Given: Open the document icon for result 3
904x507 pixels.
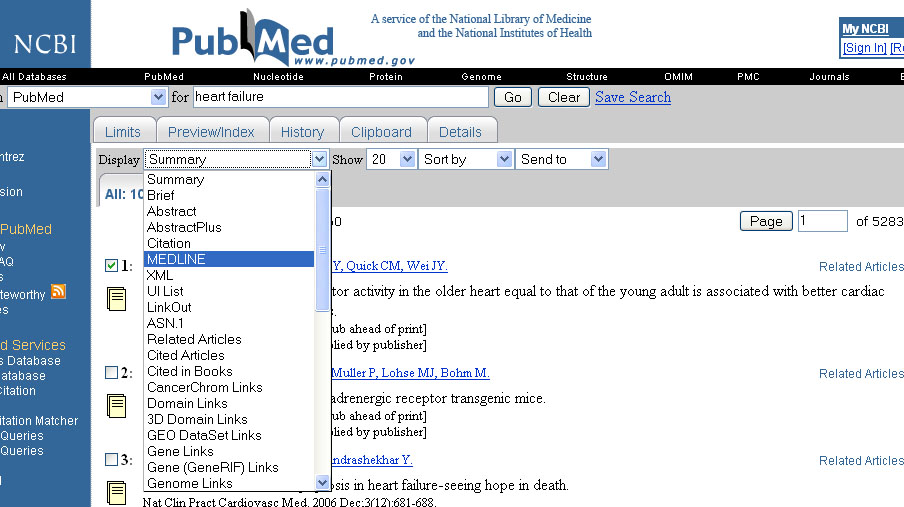Looking at the screenshot, I should (x=116, y=493).
